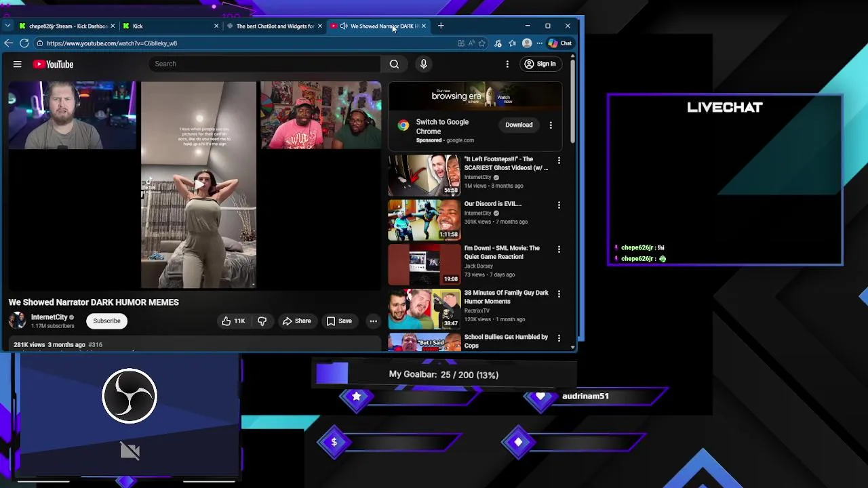Click the page vertical scrollbar

point(573,102)
